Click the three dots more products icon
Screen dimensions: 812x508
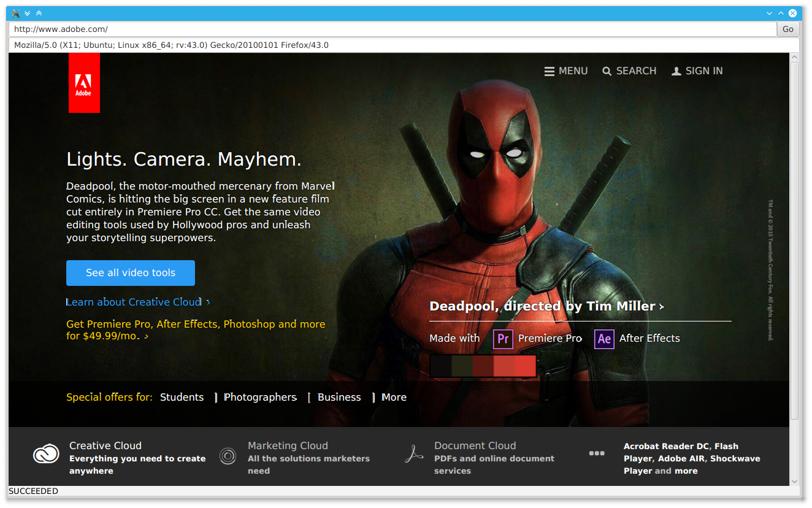[x=597, y=453]
